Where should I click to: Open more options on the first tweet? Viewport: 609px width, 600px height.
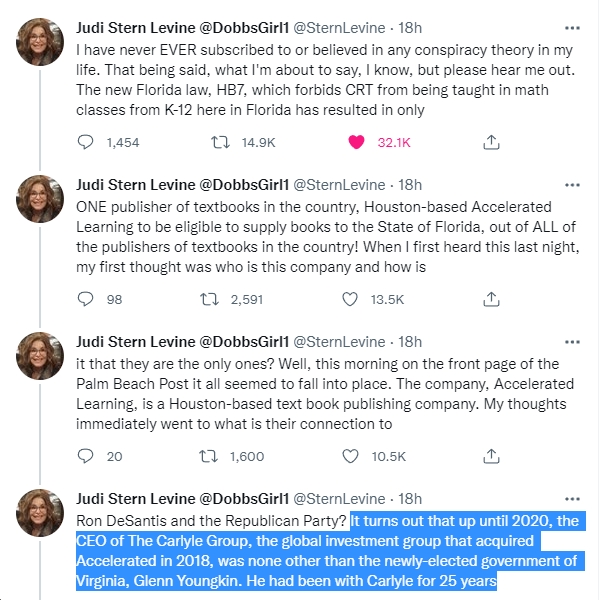pyautogui.click(x=572, y=28)
